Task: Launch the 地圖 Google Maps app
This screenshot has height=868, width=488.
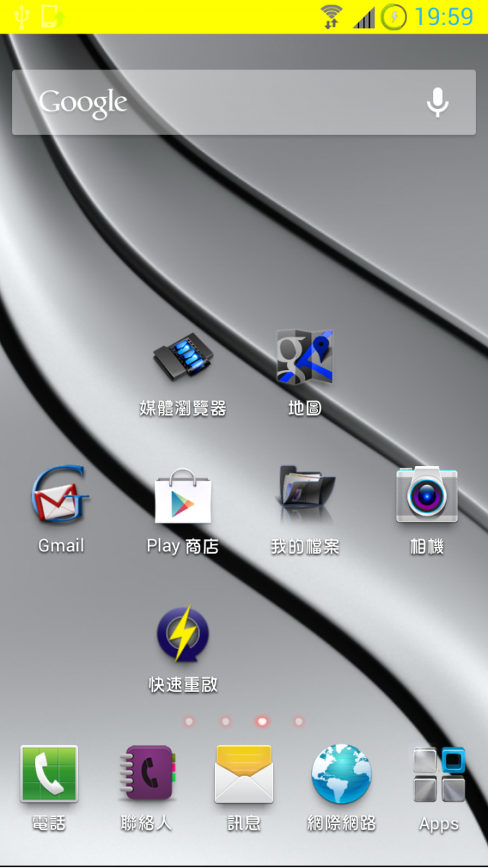Action: 305,357
